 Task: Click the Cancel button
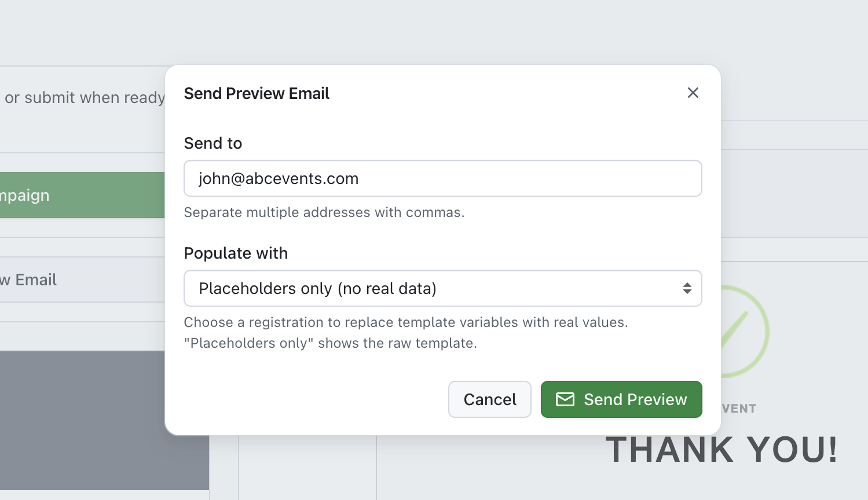490,399
